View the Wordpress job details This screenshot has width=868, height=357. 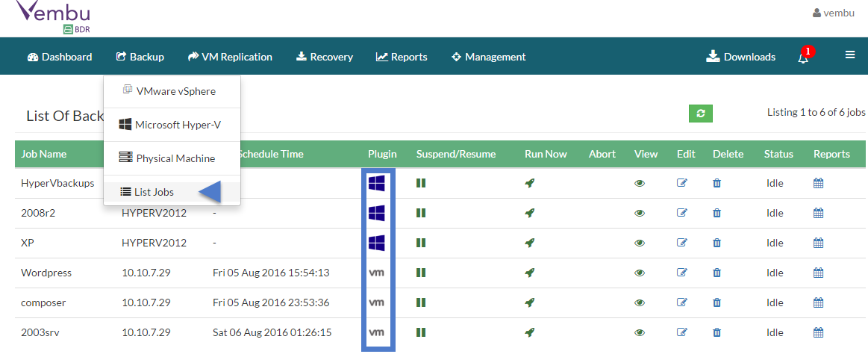pos(640,273)
